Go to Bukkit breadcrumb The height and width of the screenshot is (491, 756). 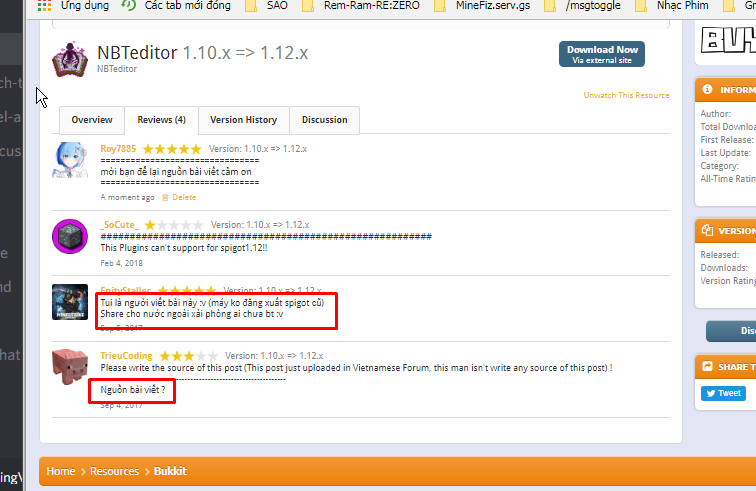click(x=170, y=471)
